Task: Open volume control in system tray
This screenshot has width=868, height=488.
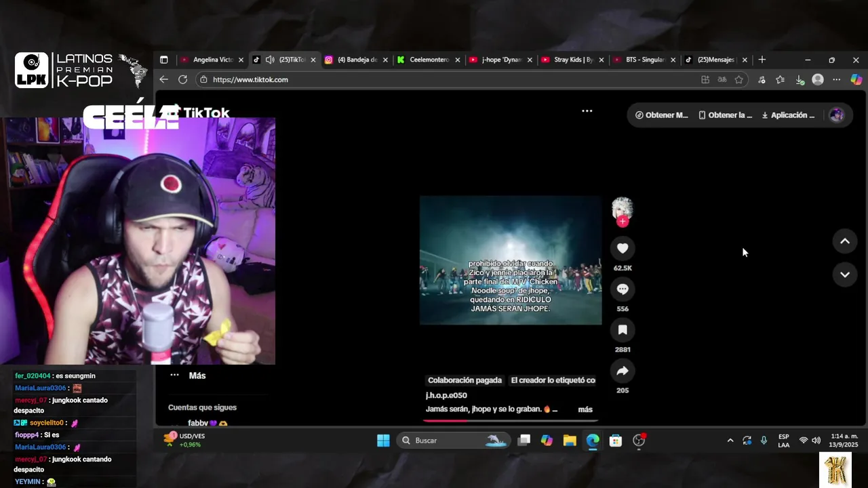Action: click(x=816, y=441)
